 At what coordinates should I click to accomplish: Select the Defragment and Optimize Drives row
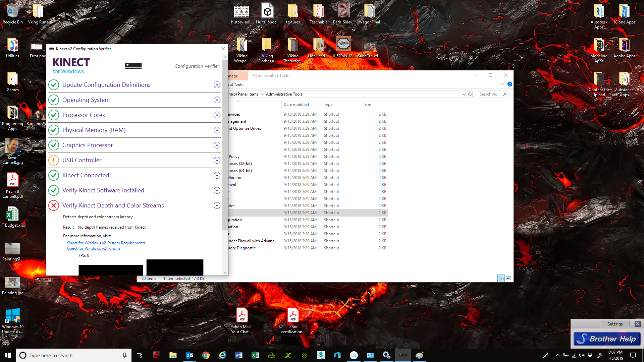(x=308, y=128)
